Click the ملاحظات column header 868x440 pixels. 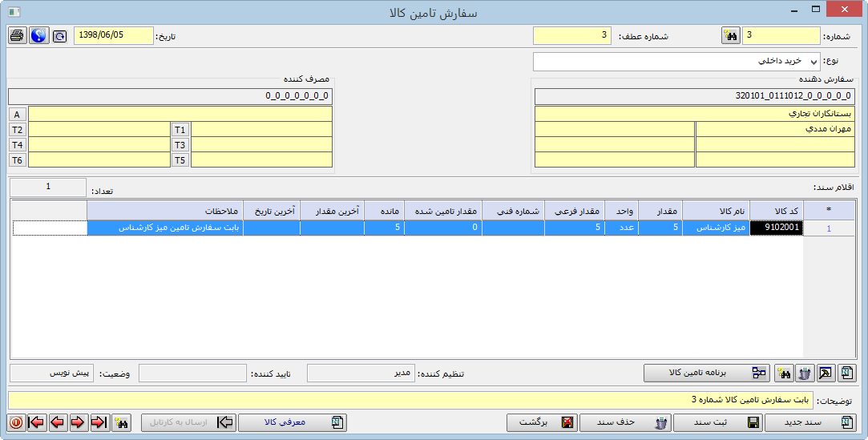tap(165, 211)
